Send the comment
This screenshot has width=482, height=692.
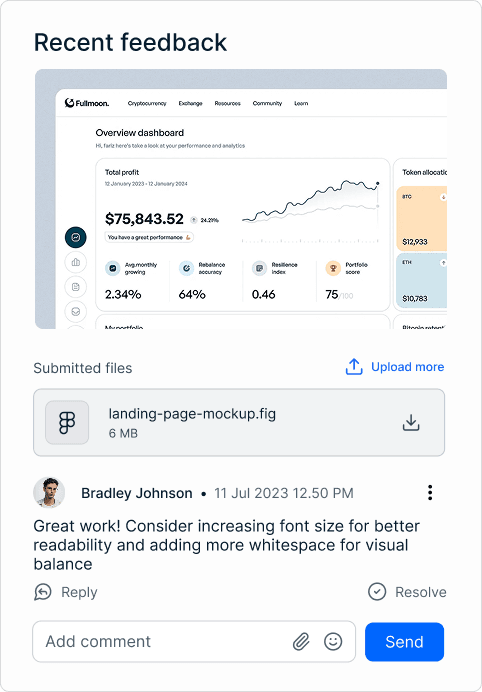point(404,642)
